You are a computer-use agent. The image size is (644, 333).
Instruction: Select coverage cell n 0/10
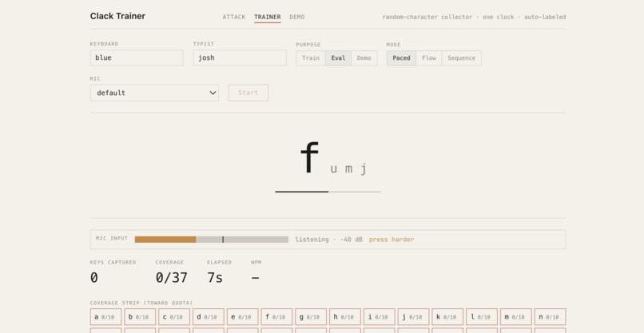pos(550,317)
